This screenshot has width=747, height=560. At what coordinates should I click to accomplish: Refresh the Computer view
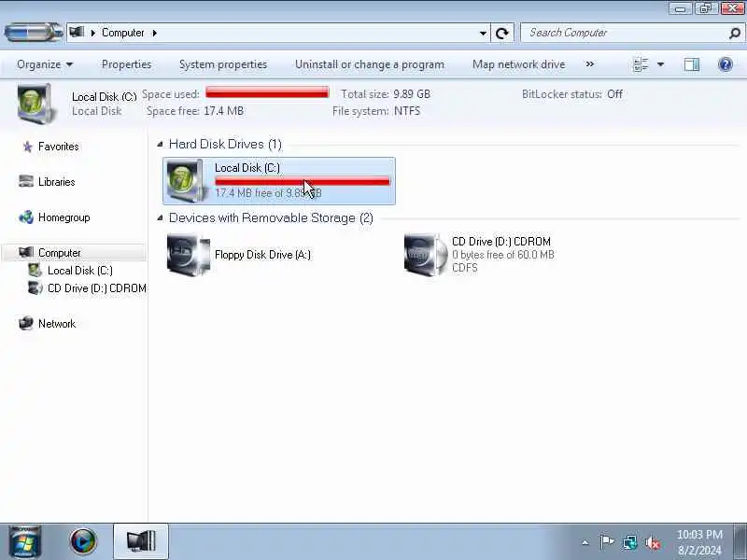(x=502, y=33)
